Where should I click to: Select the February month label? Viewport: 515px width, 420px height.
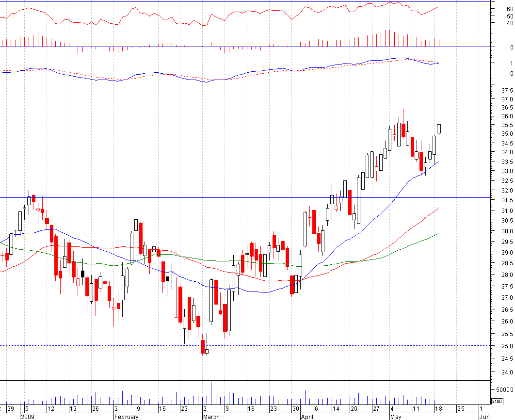click(126, 417)
